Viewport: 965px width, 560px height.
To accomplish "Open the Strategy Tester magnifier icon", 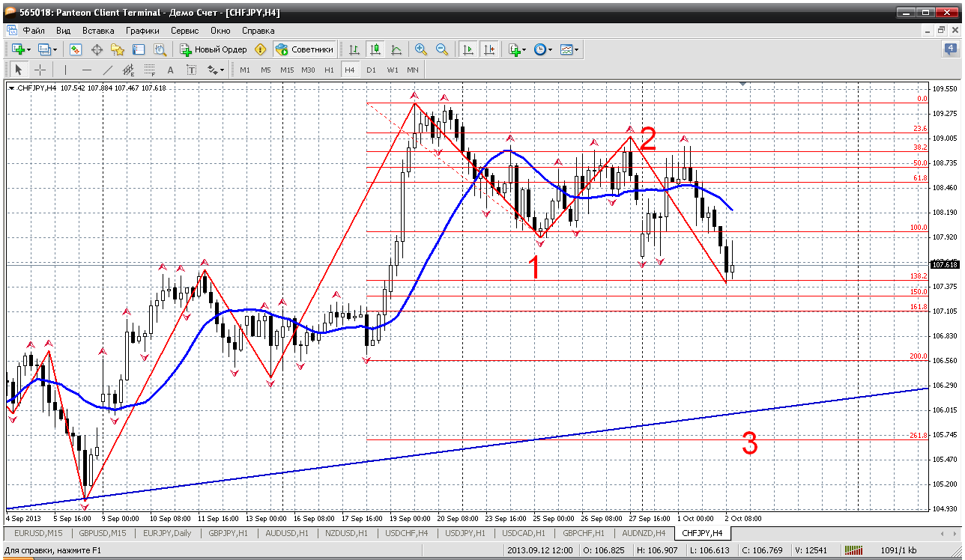I will click(x=160, y=49).
